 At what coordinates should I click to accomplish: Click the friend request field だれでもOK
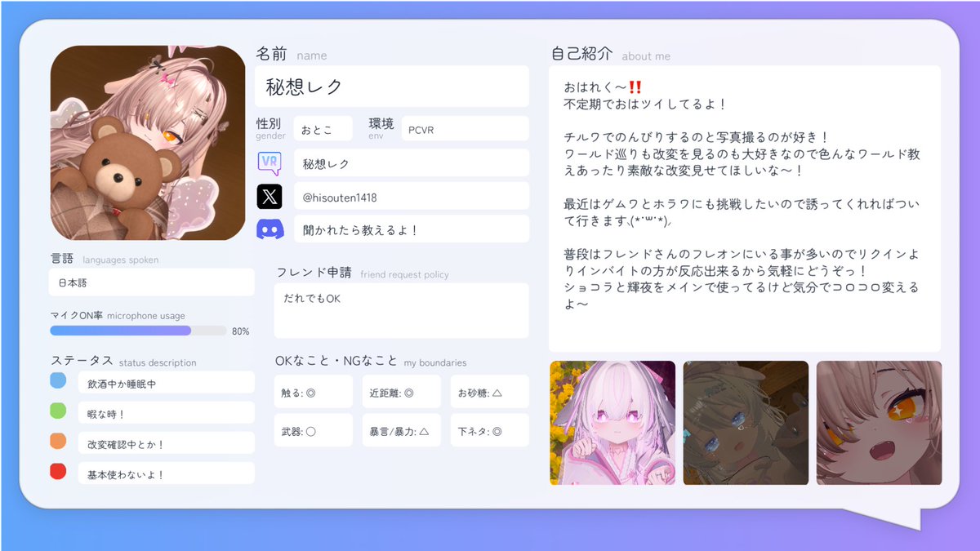coord(401,310)
